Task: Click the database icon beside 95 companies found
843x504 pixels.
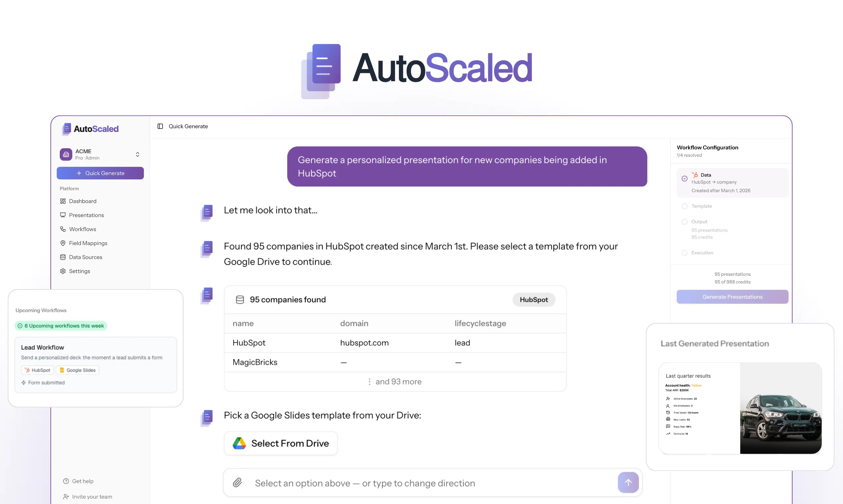Action: [240, 299]
